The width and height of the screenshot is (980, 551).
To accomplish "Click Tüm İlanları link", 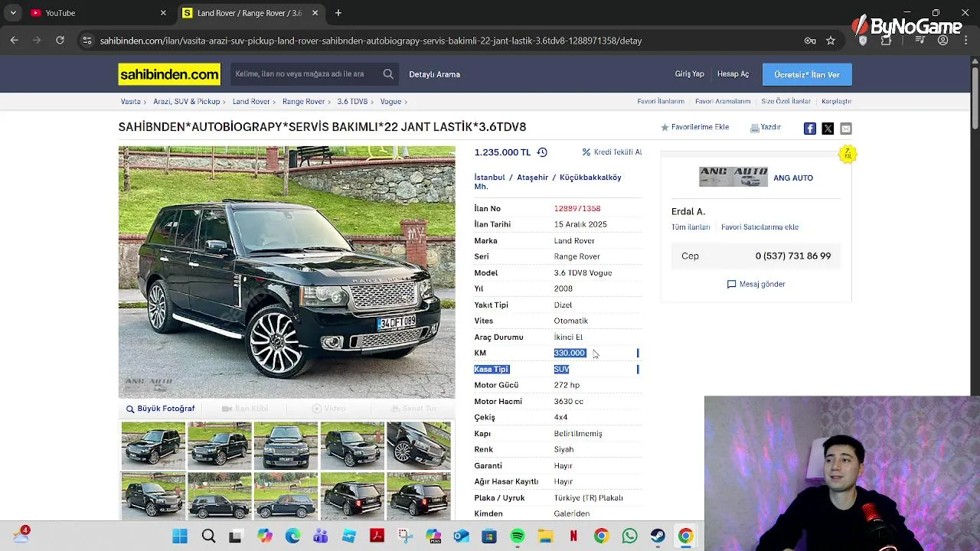I will click(x=691, y=227).
